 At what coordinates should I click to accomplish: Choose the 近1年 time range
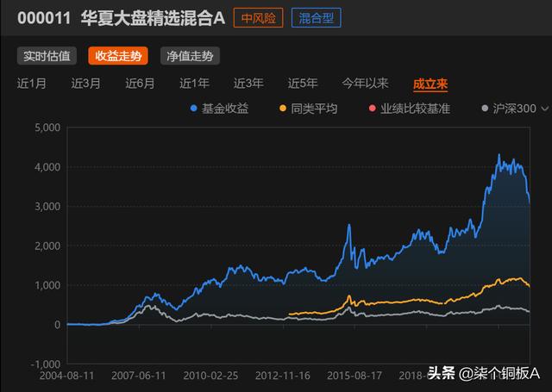pyautogui.click(x=194, y=84)
